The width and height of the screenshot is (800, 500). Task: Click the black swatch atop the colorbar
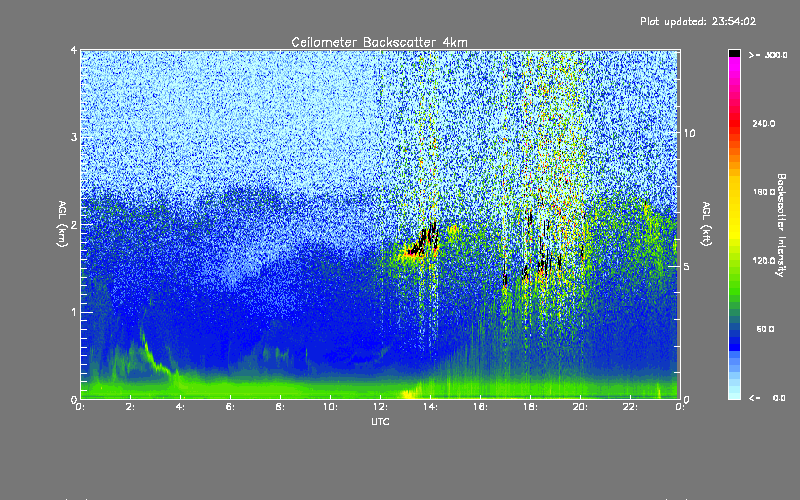[734, 53]
